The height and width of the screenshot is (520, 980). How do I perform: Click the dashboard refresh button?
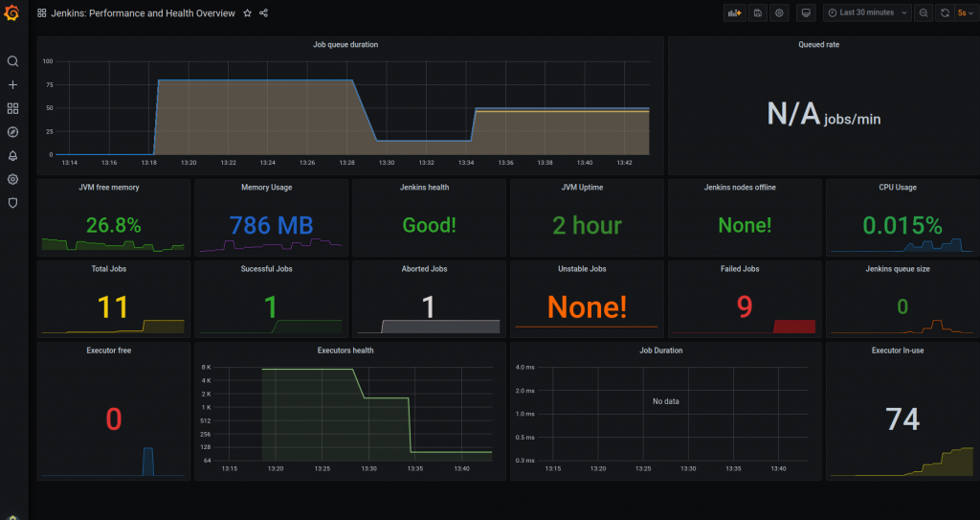click(945, 13)
